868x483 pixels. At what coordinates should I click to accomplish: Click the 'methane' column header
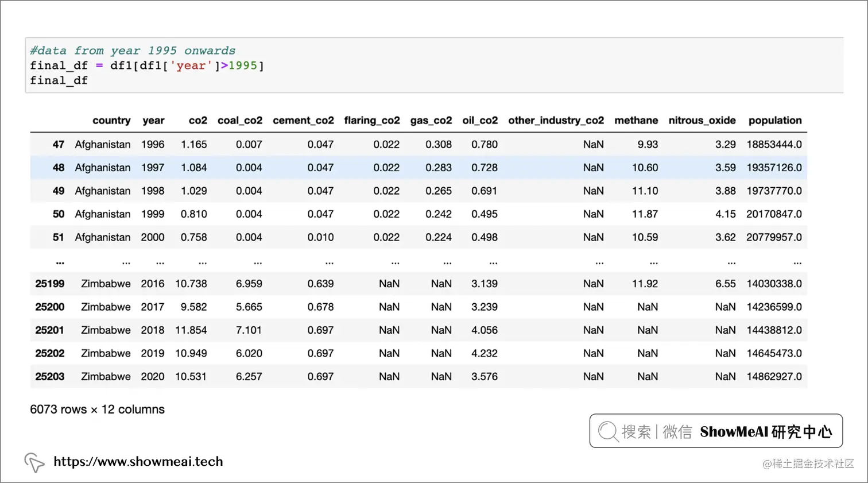click(636, 121)
